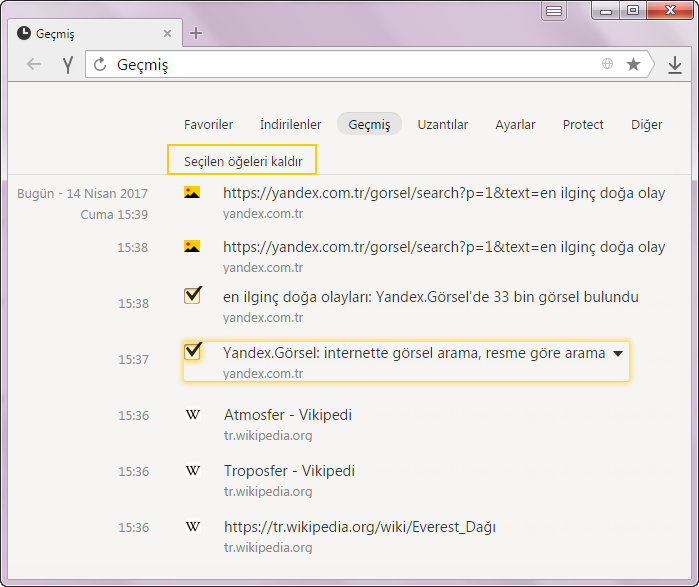Reload the page with refresh icon

point(100,64)
